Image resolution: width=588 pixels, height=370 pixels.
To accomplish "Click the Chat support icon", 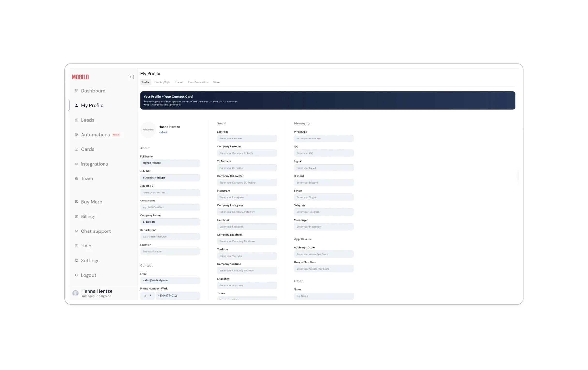I will [x=77, y=231].
